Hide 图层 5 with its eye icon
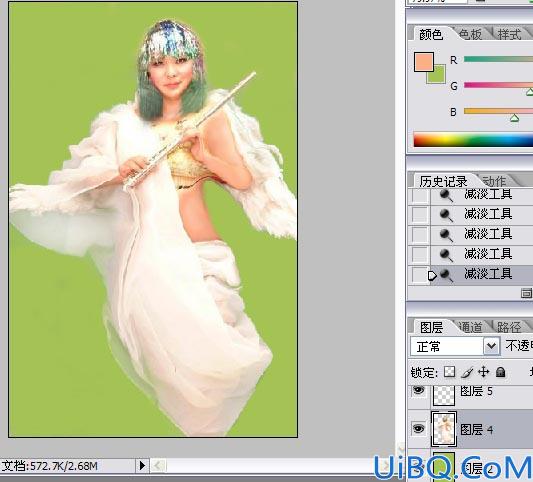 point(418,390)
